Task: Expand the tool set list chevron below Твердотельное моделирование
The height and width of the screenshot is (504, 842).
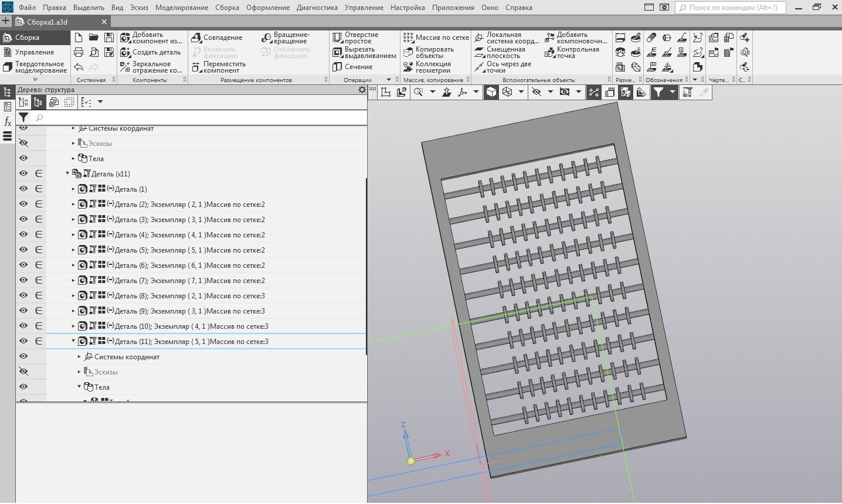Action: coord(35,79)
